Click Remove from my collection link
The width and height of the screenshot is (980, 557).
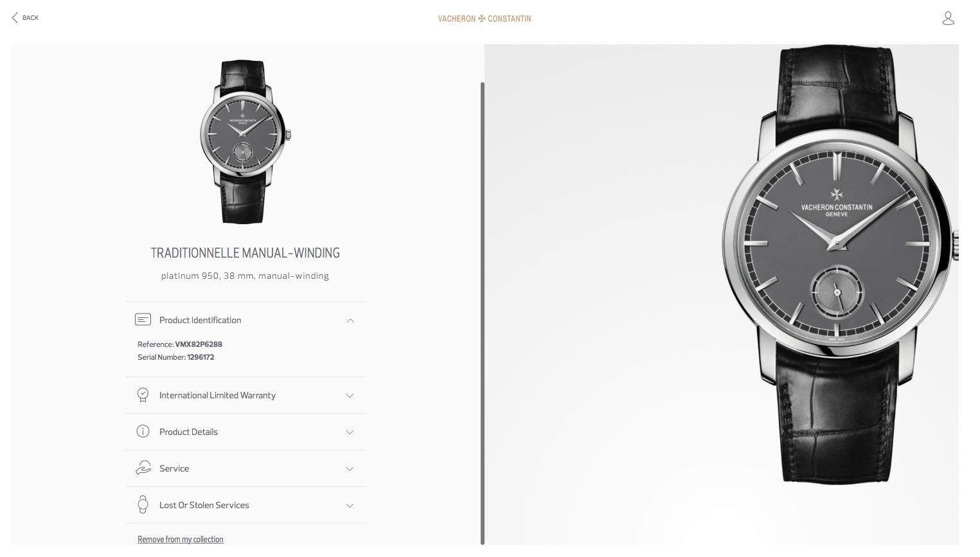[x=181, y=539]
